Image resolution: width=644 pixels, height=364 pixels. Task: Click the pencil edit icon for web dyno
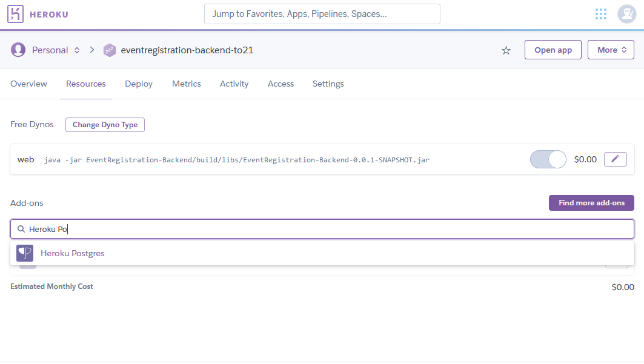click(615, 159)
